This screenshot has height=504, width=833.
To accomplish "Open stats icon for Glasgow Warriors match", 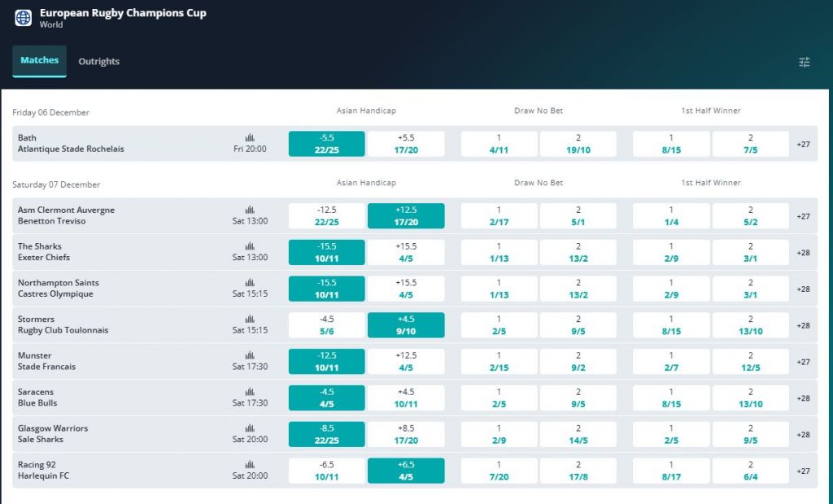I will click(x=250, y=428).
